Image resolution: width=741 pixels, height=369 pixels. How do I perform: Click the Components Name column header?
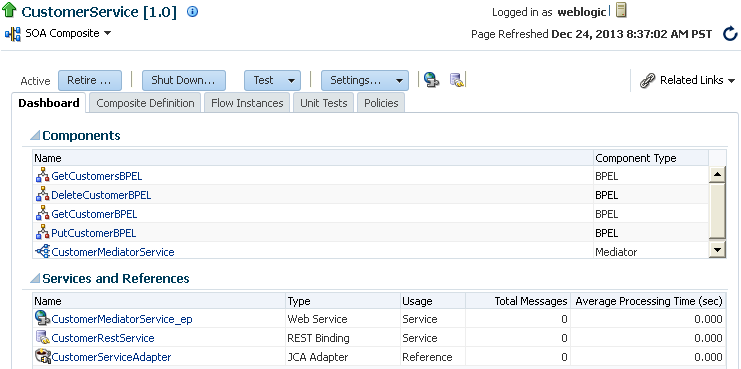pyautogui.click(x=313, y=158)
